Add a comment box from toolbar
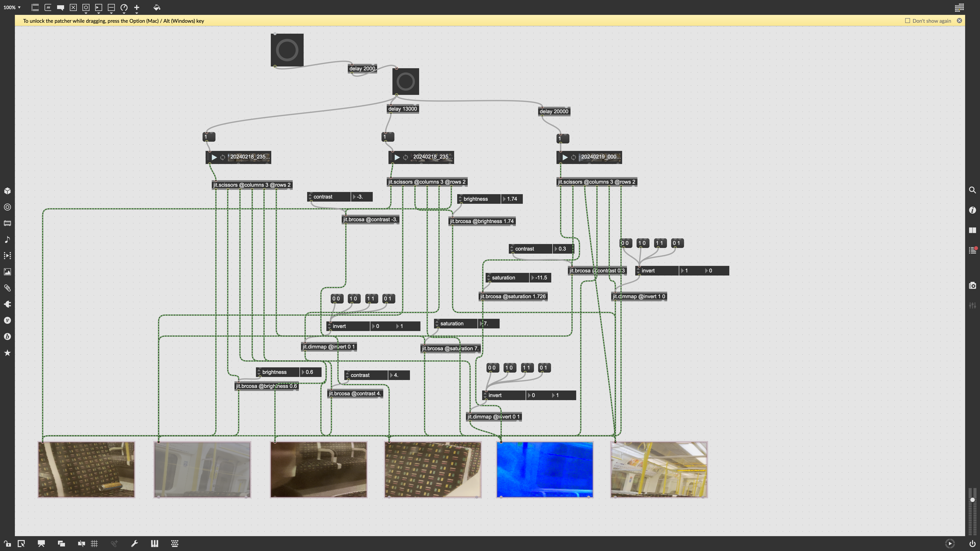The image size is (980, 551). pyautogui.click(x=60, y=7)
